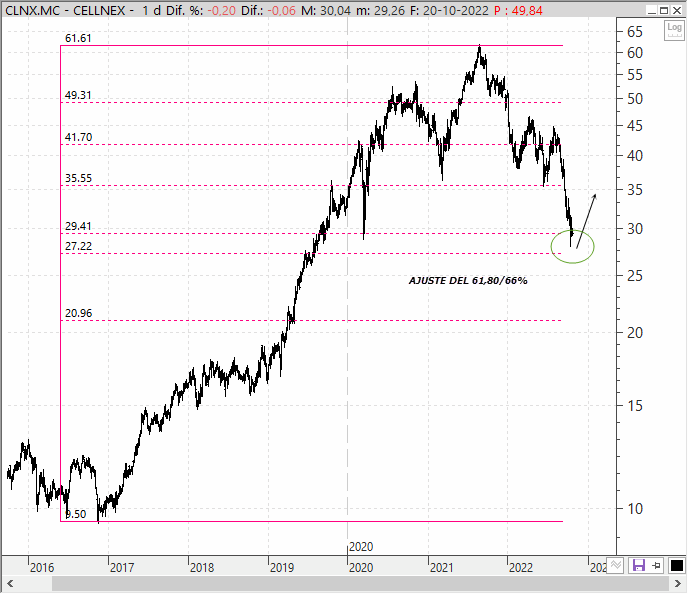
Task: Open the black color swatch
Action: [676, 565]
